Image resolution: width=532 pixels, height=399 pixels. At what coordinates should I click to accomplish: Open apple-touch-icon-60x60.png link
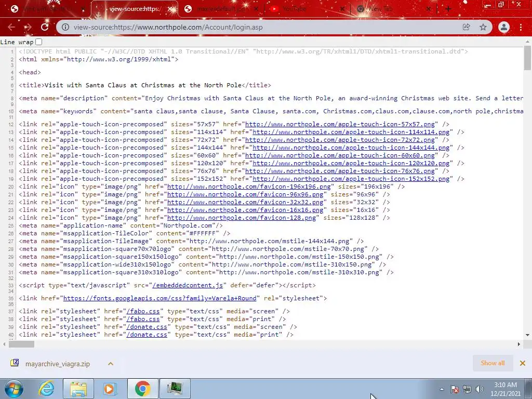point(340,155)
